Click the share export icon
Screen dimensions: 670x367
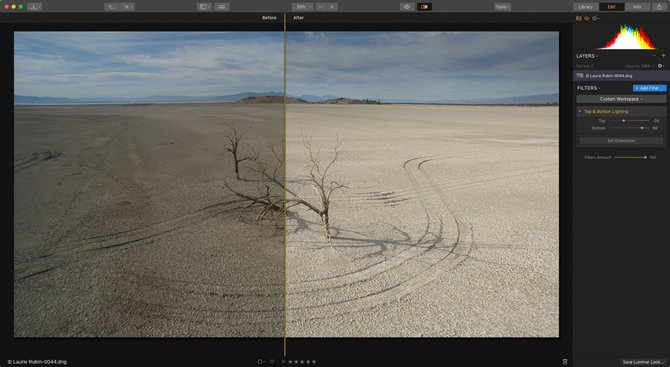(659, 7)
